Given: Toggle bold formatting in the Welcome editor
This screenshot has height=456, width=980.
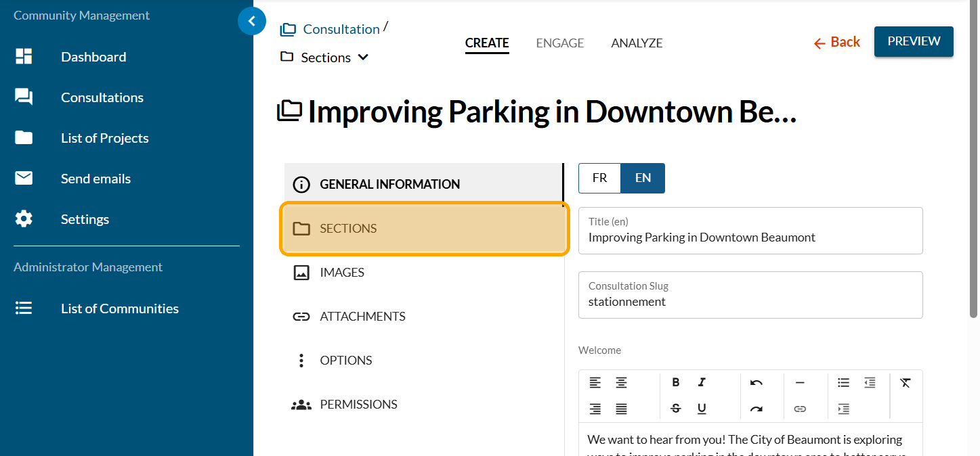Looking at the screenshot, I should point(675,383).
